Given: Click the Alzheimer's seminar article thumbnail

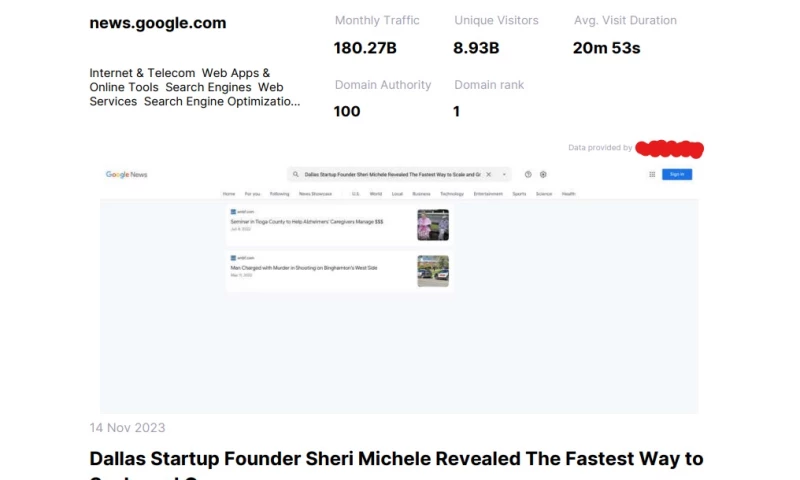Looking at the screenshot, I should (433, 225).
